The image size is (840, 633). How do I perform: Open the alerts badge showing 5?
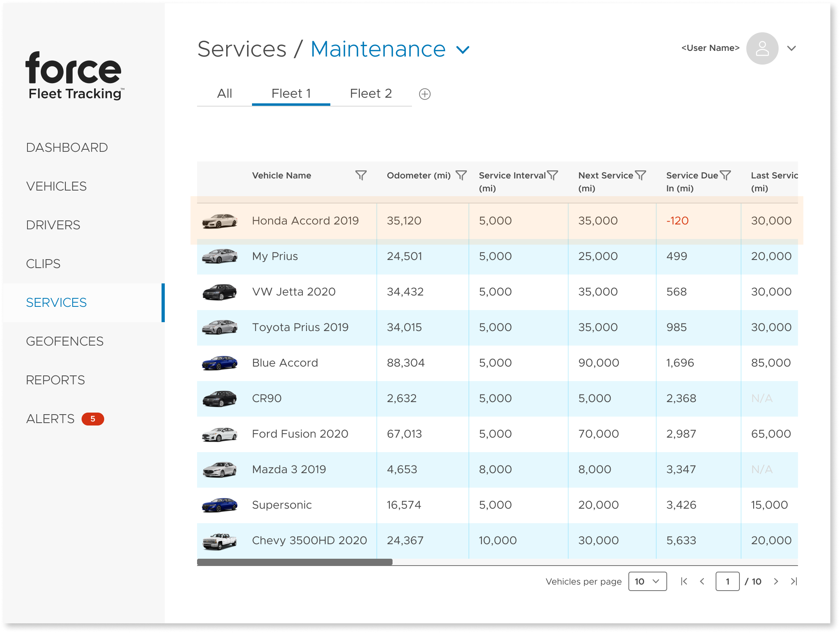click(92, 419)
